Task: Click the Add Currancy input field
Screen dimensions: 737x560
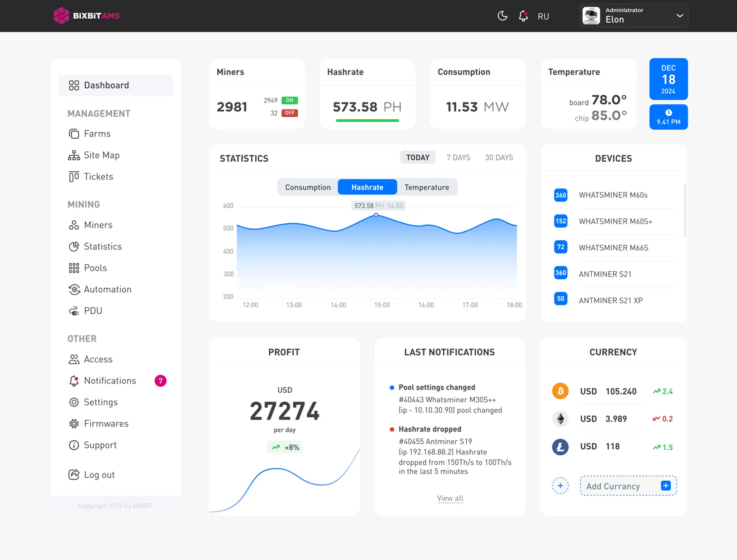Action: 628,486
